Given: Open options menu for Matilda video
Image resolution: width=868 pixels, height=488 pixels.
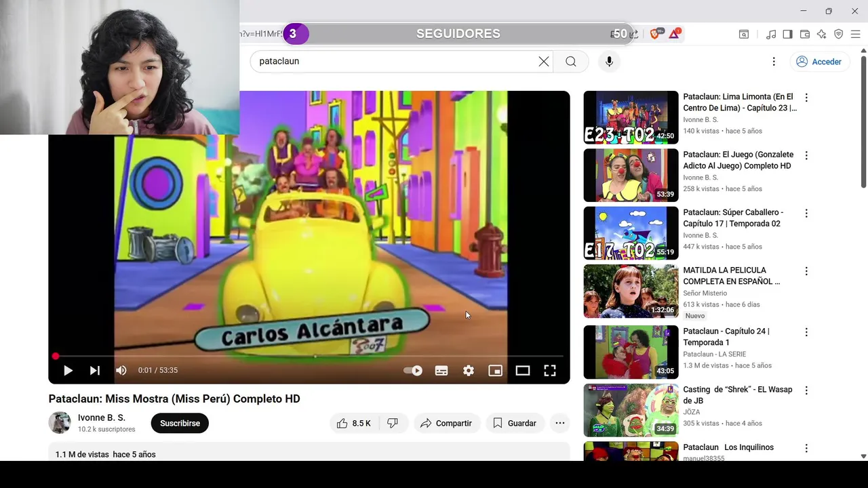Looking at the screenshot, I should pyautogui.click(x=806, y=271).
